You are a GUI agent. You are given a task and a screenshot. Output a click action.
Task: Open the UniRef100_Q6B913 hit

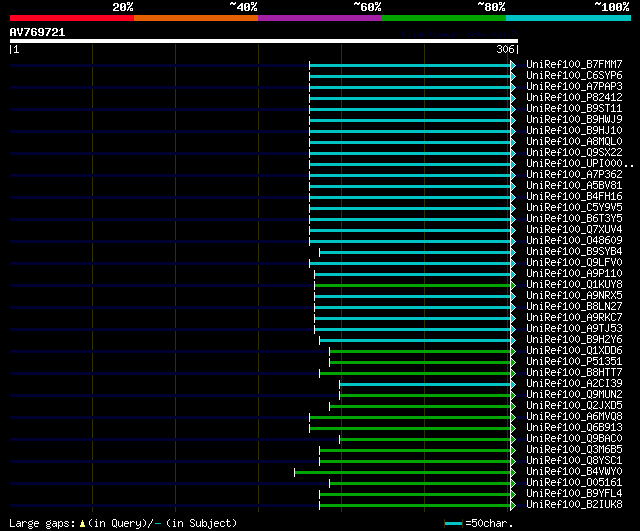574,428
